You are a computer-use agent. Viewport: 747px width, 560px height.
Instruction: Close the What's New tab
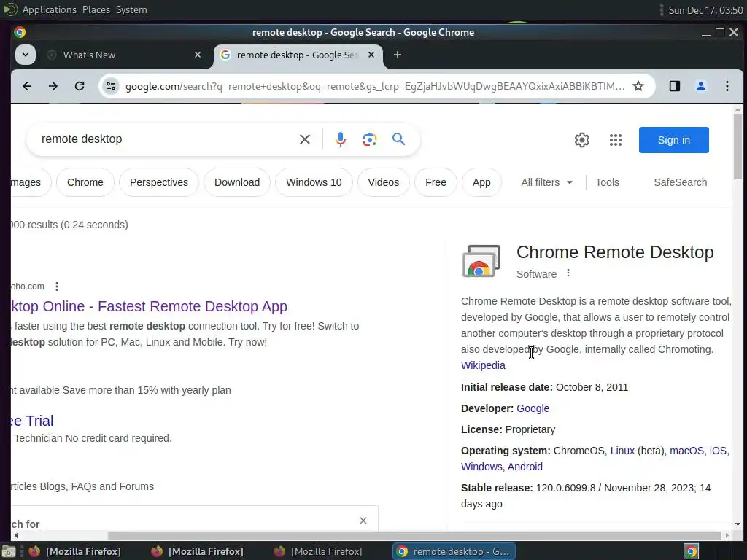click(198, 55)
